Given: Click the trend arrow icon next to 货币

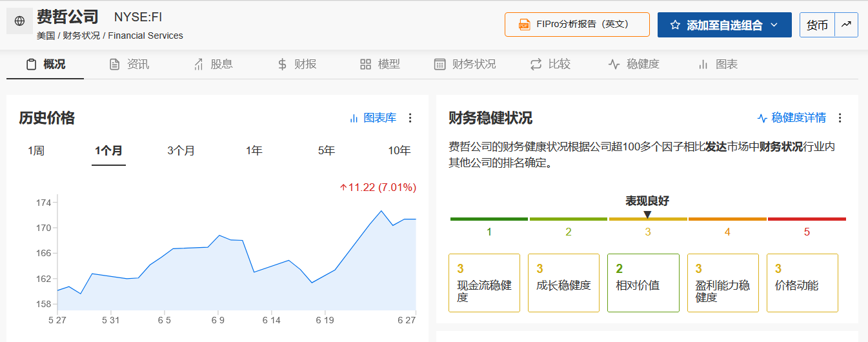Looking at the screenshot, I should pos(846,25).
